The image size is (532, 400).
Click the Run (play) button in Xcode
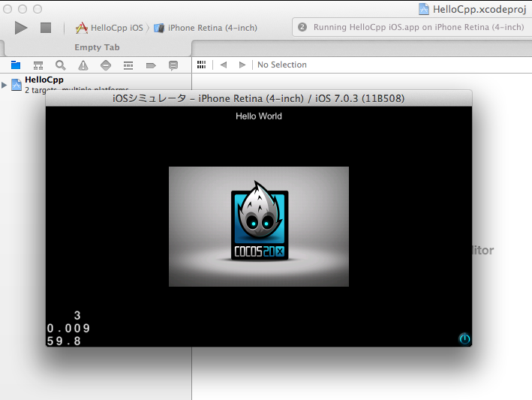(21, 28)
